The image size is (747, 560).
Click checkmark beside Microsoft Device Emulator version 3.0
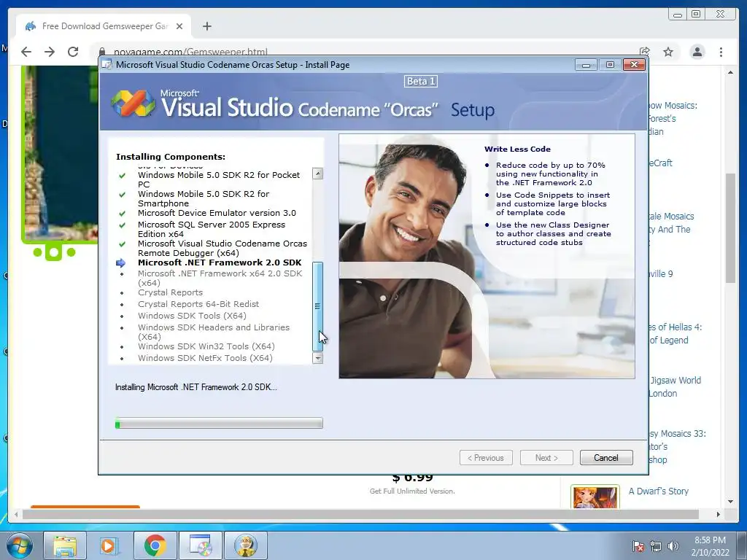pos(123,214)
